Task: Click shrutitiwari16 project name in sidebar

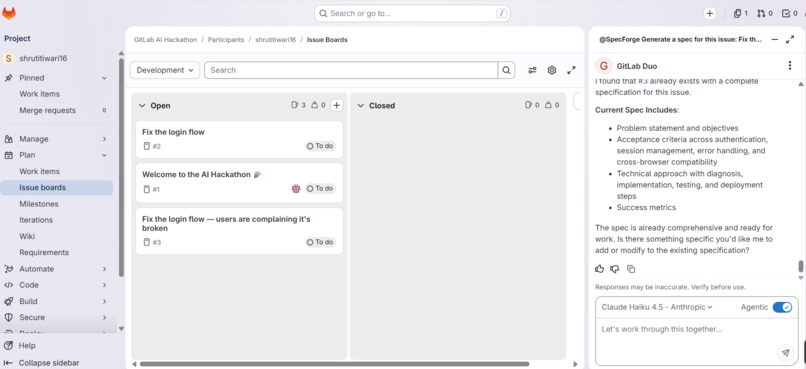Action: pos(43,59)
